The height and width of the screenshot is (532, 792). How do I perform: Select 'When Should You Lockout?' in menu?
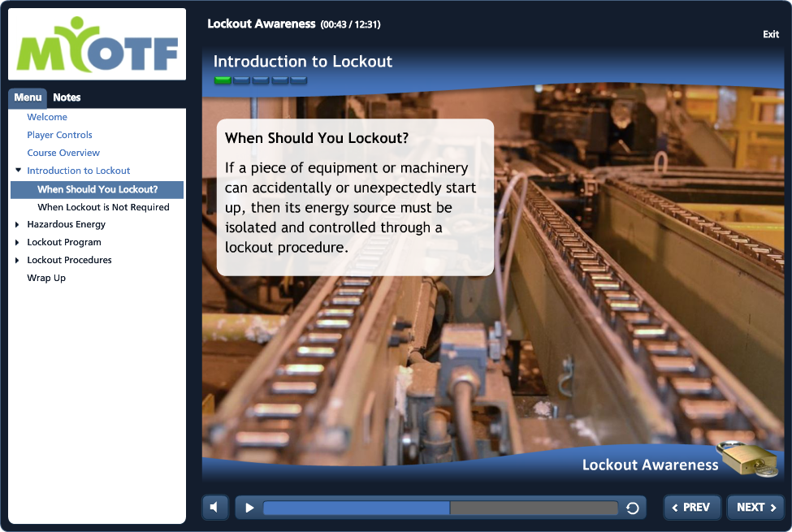[x=97, y=189]
